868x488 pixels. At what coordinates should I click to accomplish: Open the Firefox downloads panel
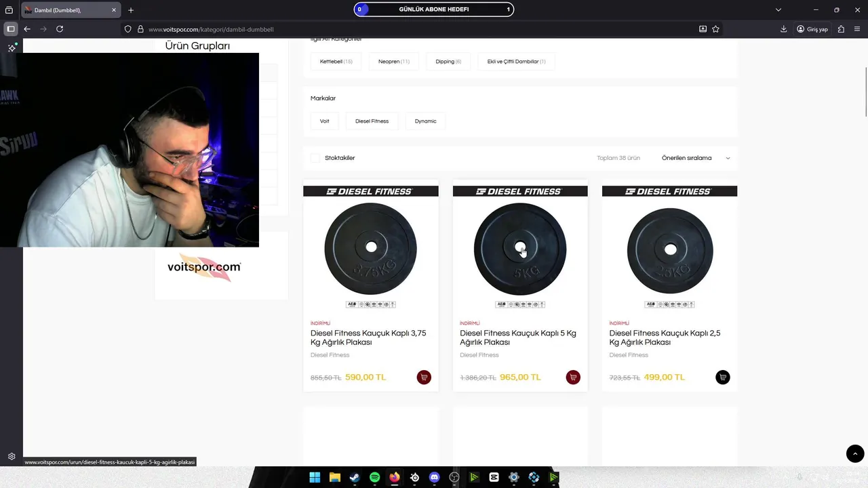[x=784, y=29]
